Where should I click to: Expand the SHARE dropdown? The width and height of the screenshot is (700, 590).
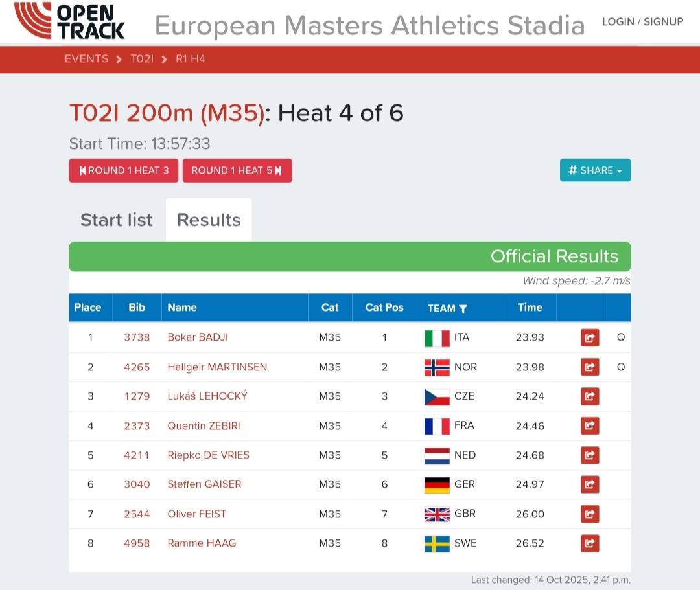point(595,170)
